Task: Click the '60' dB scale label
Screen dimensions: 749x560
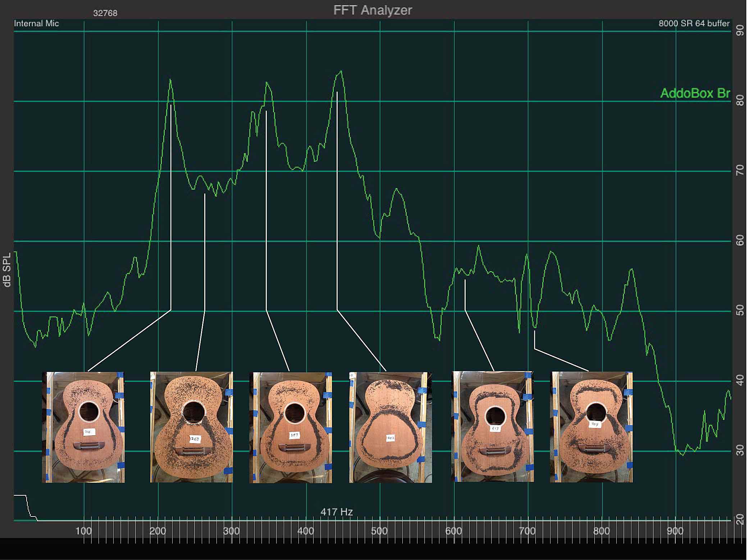Action: [740, 240]
